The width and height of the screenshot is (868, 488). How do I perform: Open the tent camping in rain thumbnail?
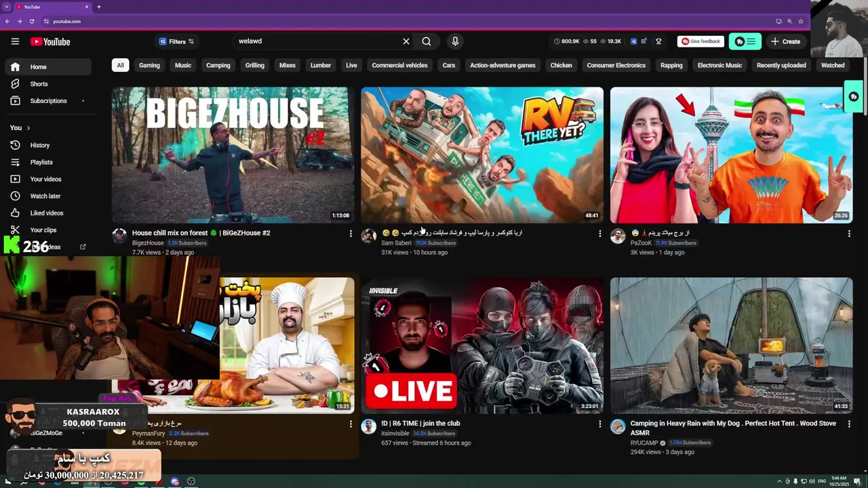[731, 345]
